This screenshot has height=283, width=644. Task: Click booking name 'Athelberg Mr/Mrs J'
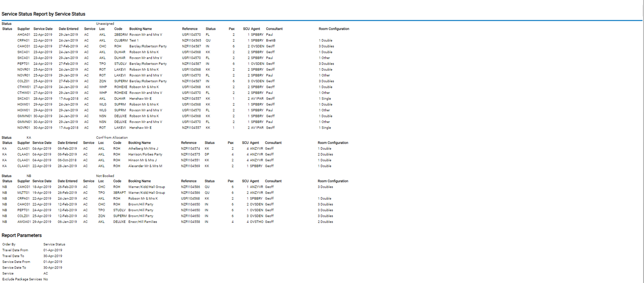(x=143, y=148)
